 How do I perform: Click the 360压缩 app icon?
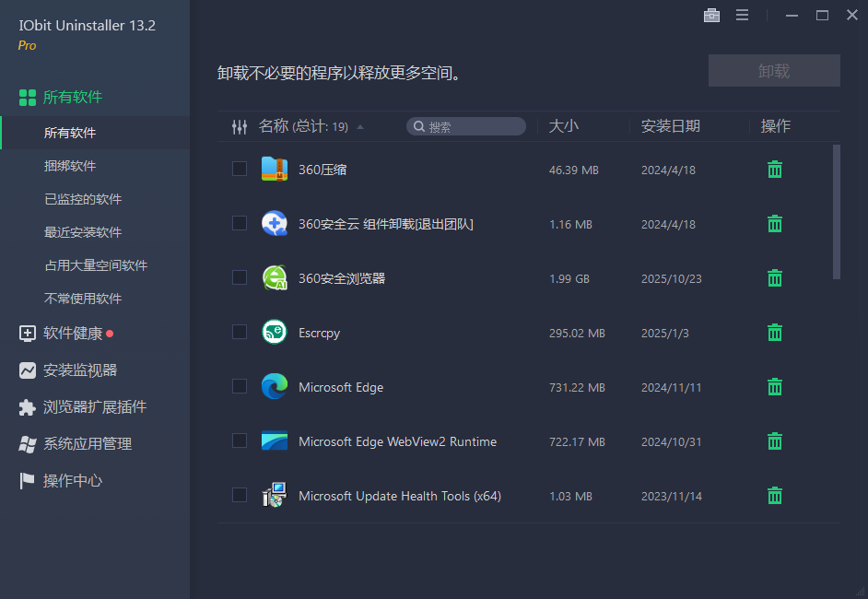coord(275,169)
